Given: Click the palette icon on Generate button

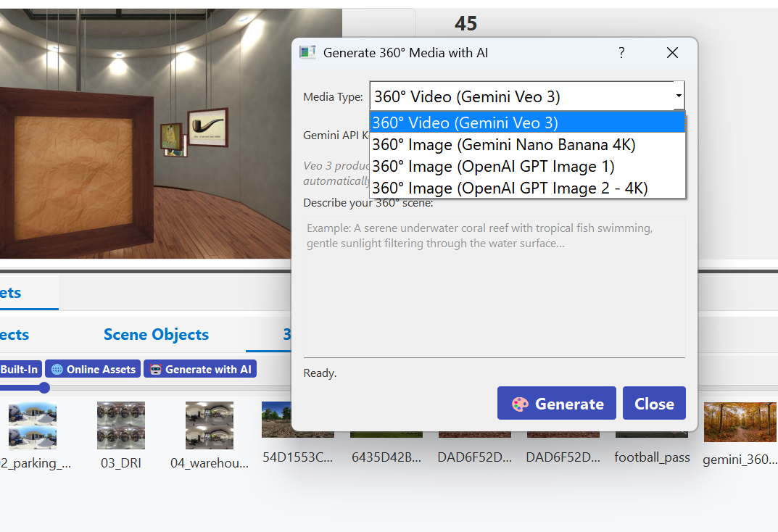Looking at the screenshot, I should coord(520,404).
